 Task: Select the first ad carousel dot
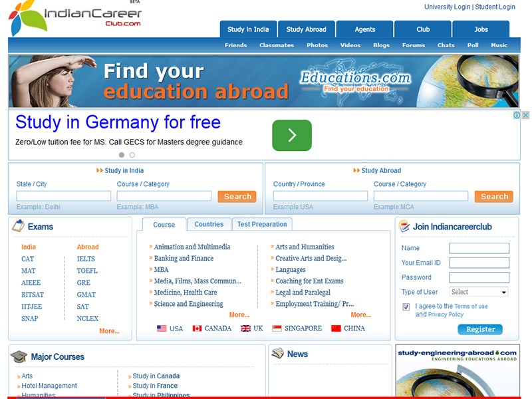pyautogui.click(x=122, y=155)
